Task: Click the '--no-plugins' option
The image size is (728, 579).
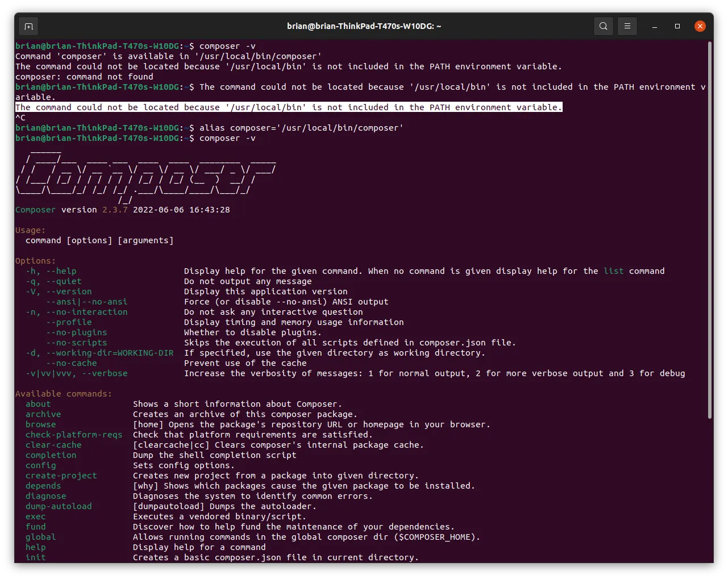Action: 77,332
